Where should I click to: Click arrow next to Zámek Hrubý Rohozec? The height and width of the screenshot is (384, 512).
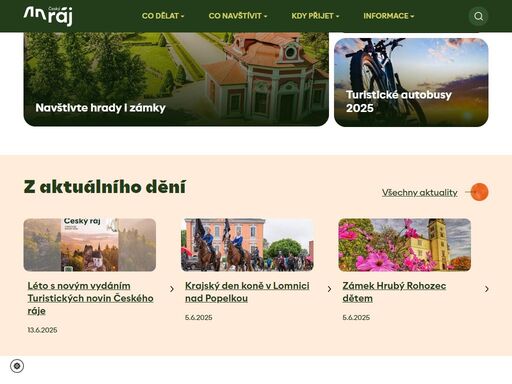coord(487,289)
